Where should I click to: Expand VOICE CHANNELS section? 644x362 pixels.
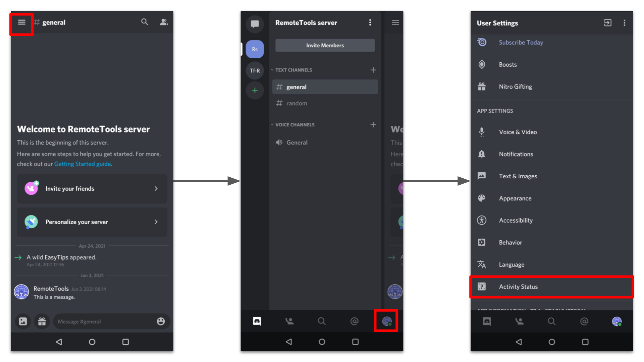coord(294,124)
